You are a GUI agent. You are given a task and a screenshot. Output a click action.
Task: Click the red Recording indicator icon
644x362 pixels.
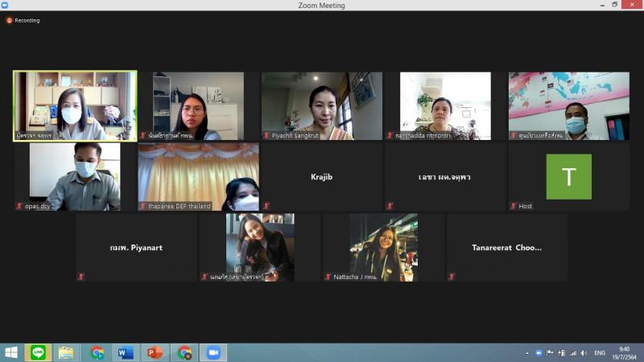tap(9, 21)
